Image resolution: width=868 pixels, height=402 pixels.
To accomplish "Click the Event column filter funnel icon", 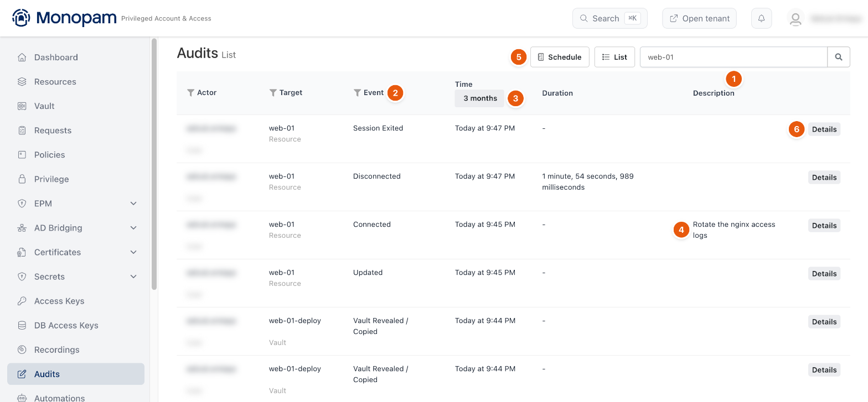I will [x=357, y=93].
